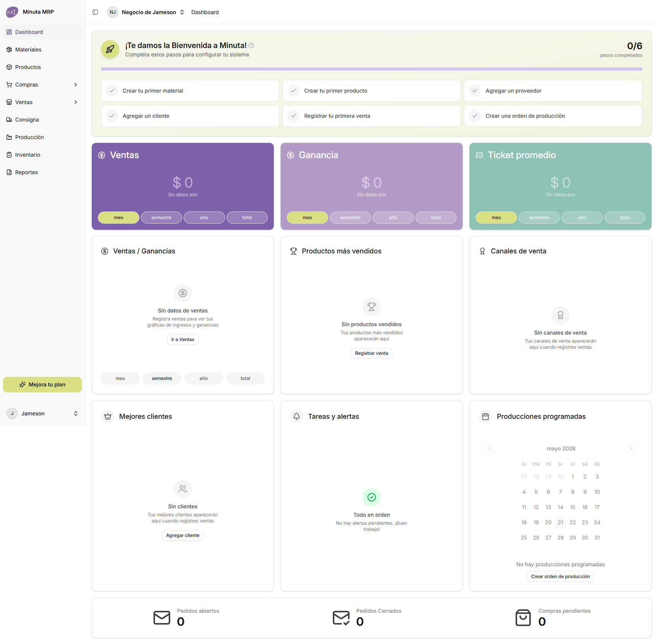Click the Dashboard breadcrumb in header
Image resolution: width=658 pixels, height=644 pixels.
click(x=205, y=12)
